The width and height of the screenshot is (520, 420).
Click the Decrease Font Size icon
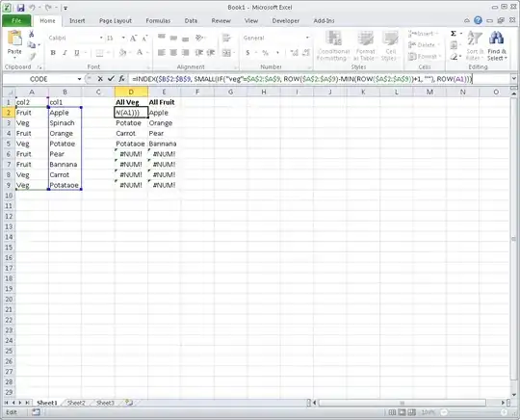(x=144, y=39)
